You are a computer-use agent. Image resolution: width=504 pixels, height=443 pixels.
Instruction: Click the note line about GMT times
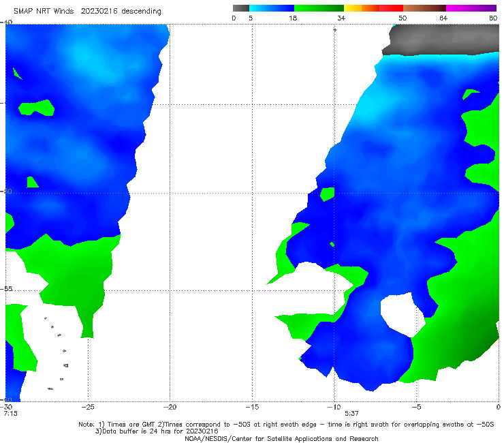(286, 425)
